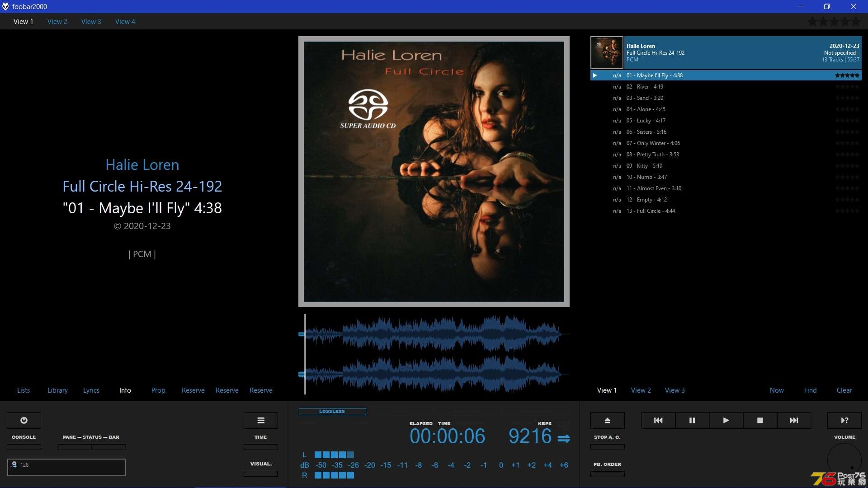868x488 pixels.
Task: Click the playback order arrow next to 9216
Action: (563, 438)
